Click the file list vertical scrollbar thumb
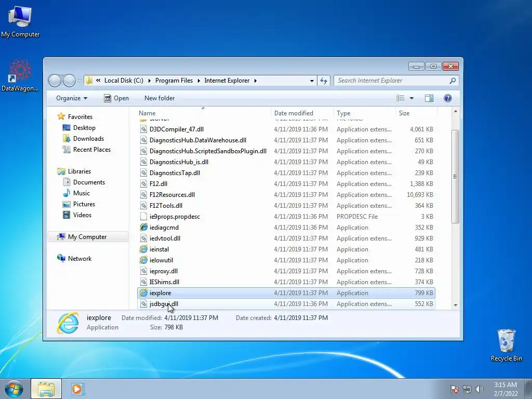The width and height of the screenshot is (532, 399). [x=455, y=177]
